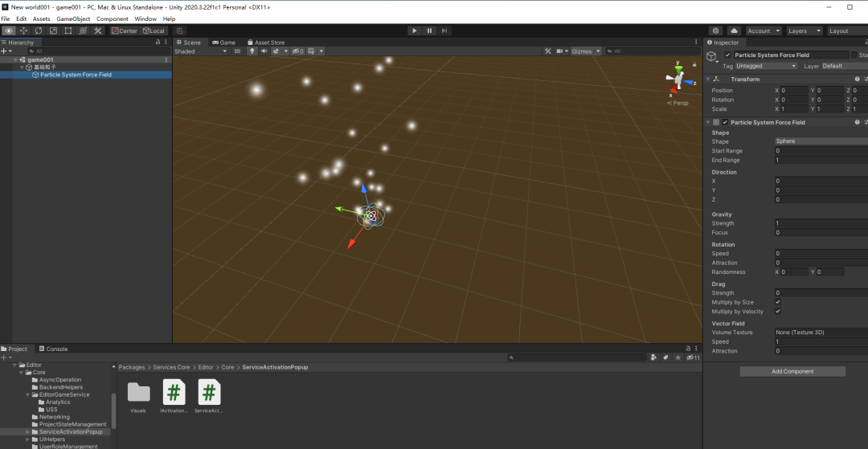Select the Scale tool

[54, 31]
